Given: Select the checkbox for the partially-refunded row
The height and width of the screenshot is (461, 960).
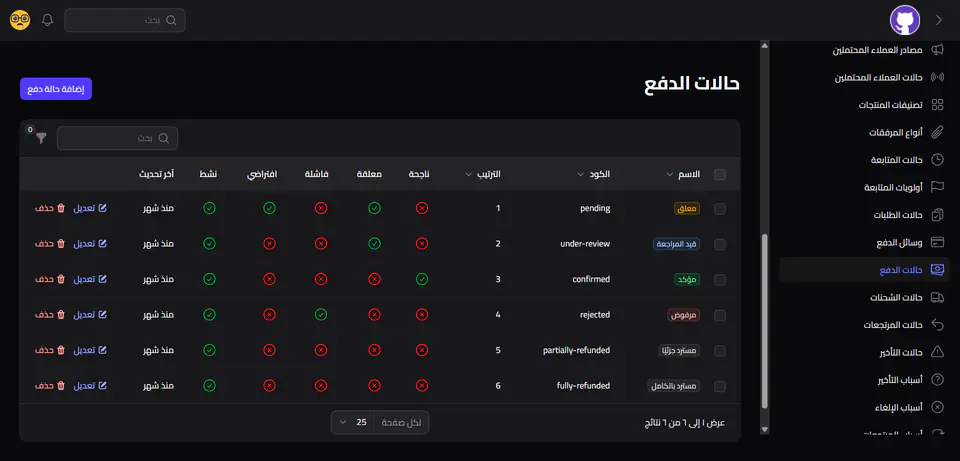Looking at the screenshot, I should pos(720,351).
